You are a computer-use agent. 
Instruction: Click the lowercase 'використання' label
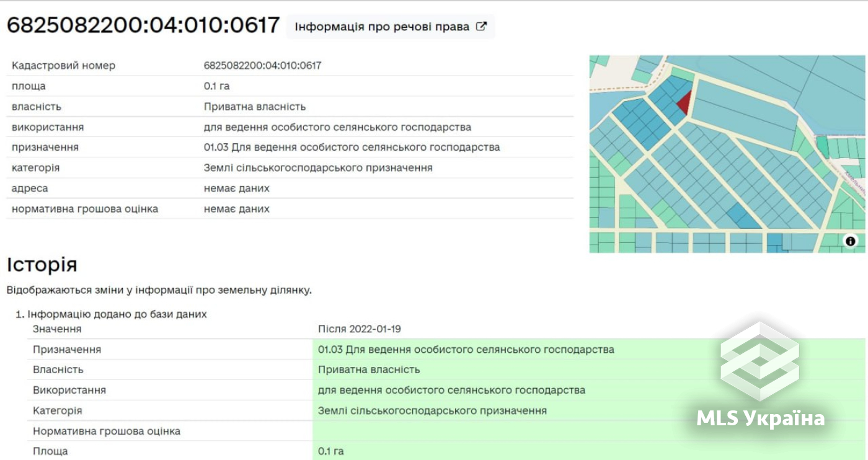coord(48,127)
